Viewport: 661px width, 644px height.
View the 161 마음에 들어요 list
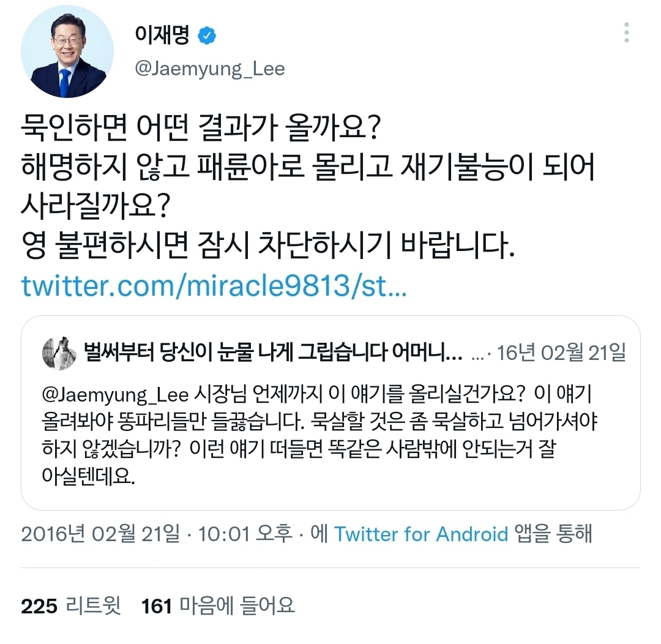[218, 606]
